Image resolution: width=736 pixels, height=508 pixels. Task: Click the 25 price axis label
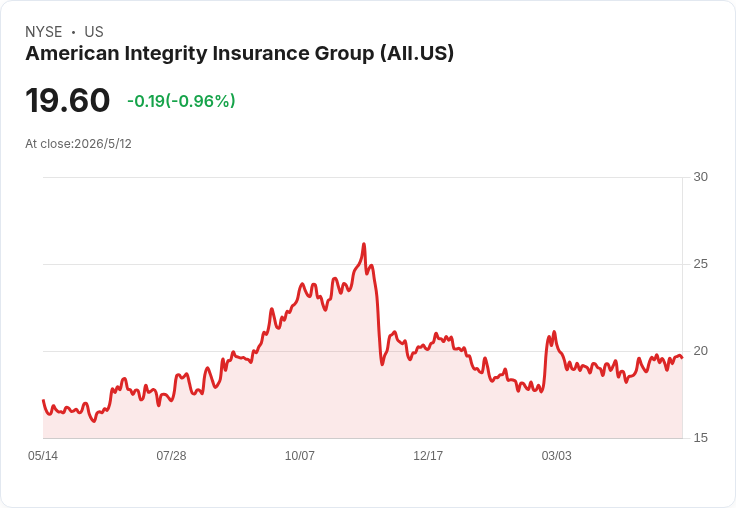pyautogui.click(x=700, y=264)
